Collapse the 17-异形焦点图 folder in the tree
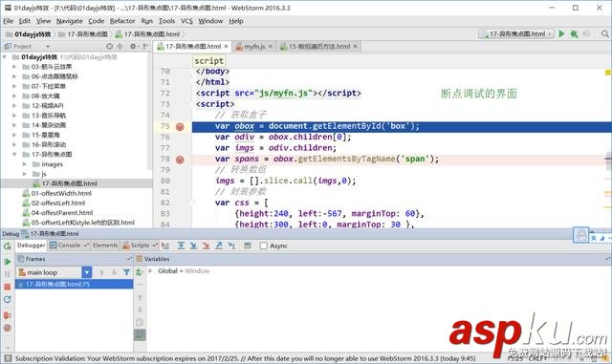Viewport: 612px width, 364px height. [x=14, y=155]
